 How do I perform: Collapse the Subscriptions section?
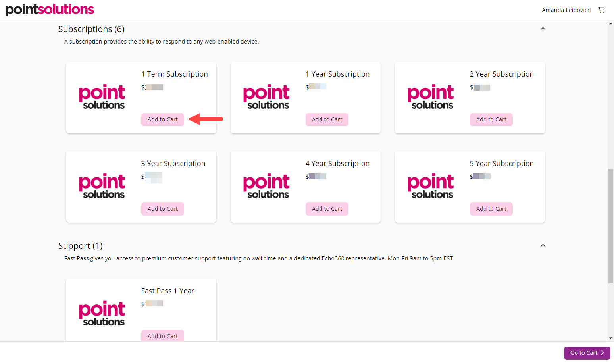click(543, 29)
